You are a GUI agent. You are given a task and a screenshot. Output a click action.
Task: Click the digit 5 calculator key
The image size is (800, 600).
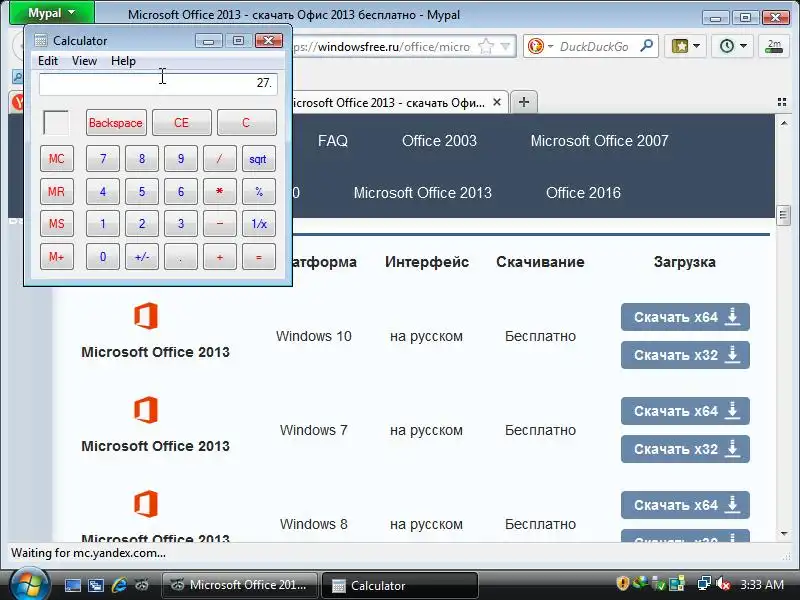(142, 191)
